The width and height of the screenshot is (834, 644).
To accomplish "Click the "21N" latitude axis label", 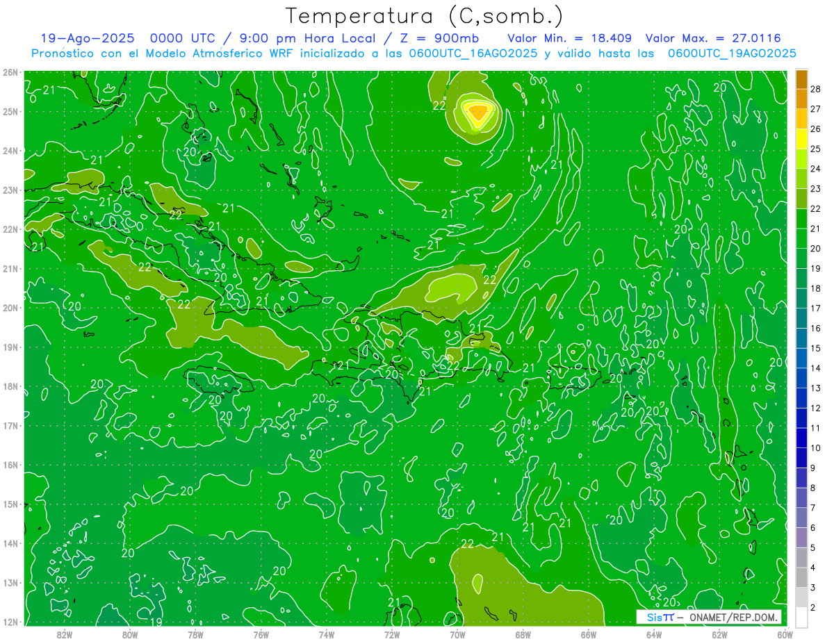I will click(10, 268).
